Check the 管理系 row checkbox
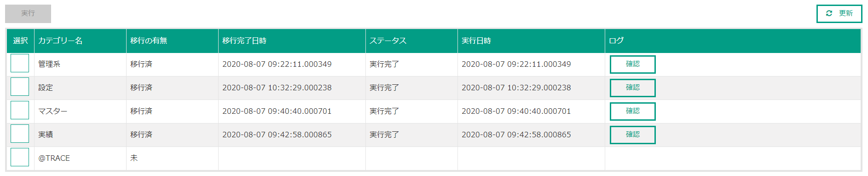 click(x=20, y=63)
